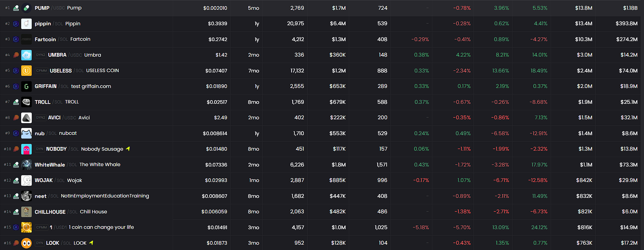Open the pippin /SOL pair link

pos(49,24)
